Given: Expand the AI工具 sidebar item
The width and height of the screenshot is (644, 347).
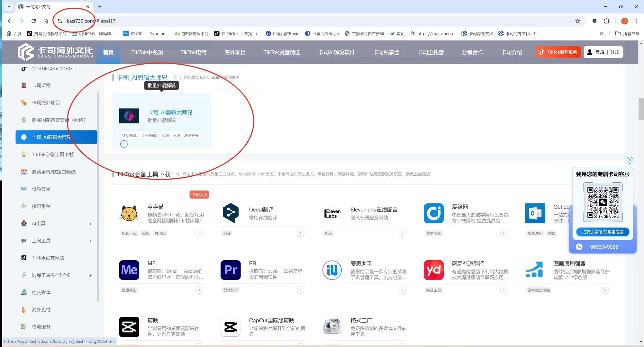Looking at the screenshot, I should [90, 224].
